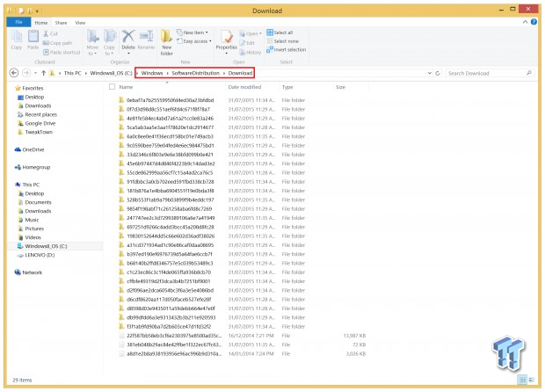Collapse the ribbon with the chevron
This screenshot has height=392, width=545.
tap(525, 22)
